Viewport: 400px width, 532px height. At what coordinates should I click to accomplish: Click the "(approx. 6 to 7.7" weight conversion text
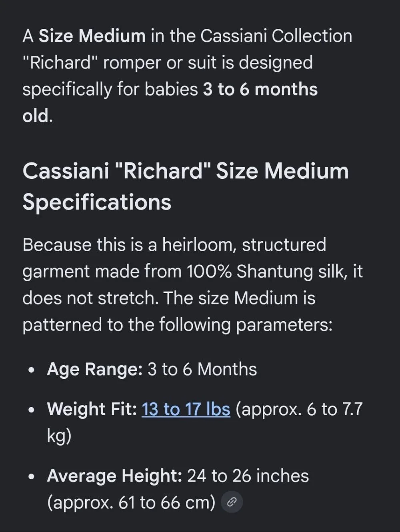point(299,409)
